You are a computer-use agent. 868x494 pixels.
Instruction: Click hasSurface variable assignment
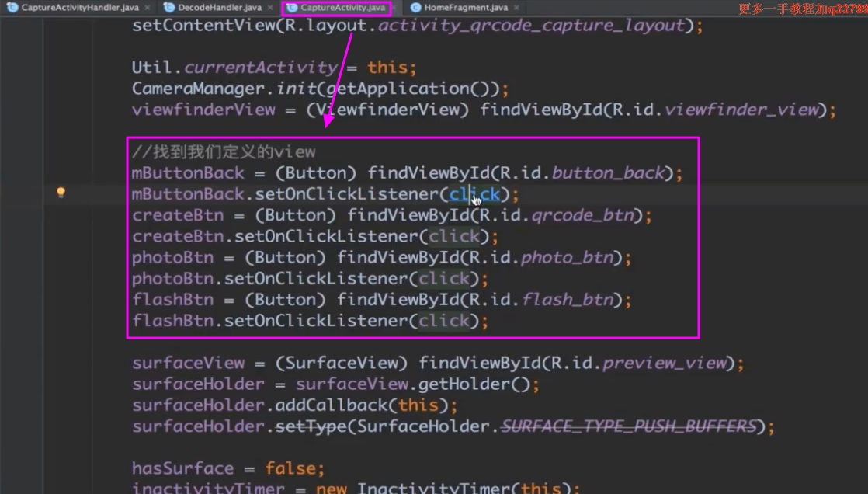(x=182, y=468)
